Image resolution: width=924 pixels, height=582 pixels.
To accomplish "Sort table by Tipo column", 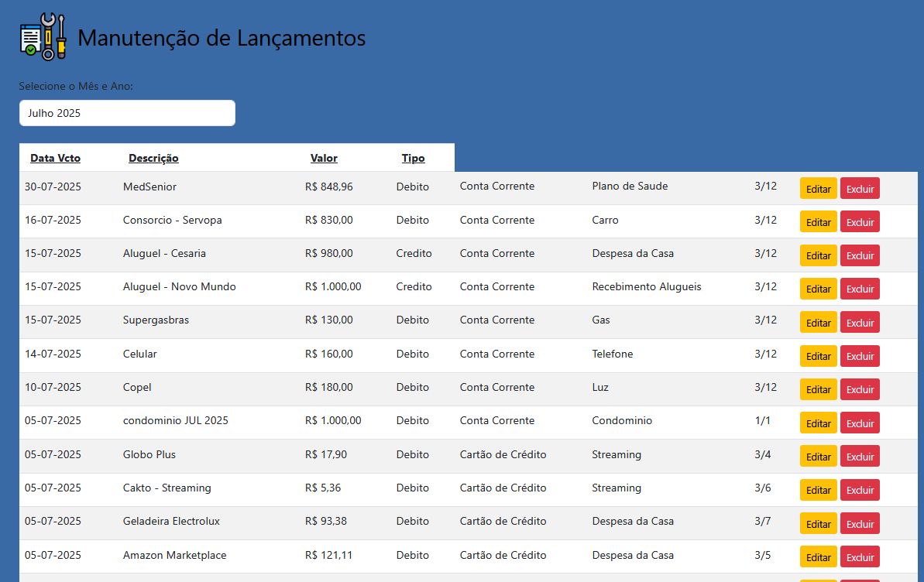I will 413,158.
